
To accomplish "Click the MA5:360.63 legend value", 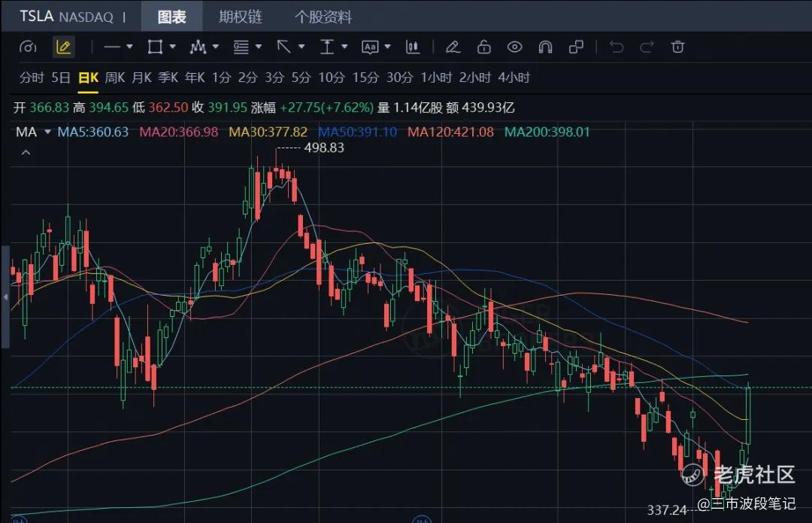I will (92, 132).
